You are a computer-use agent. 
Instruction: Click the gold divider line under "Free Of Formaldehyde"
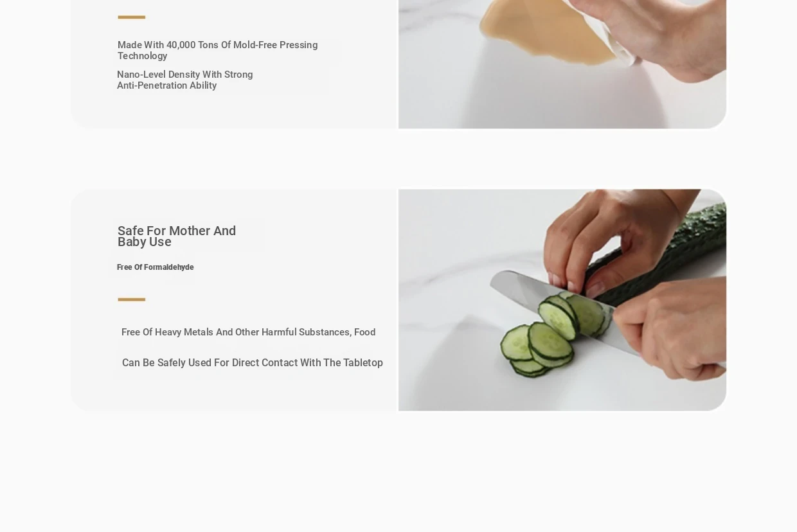click(132, 299)
